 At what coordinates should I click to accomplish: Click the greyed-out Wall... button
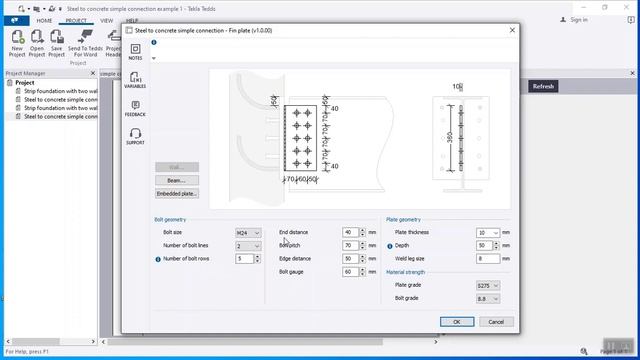coord(177,167)
